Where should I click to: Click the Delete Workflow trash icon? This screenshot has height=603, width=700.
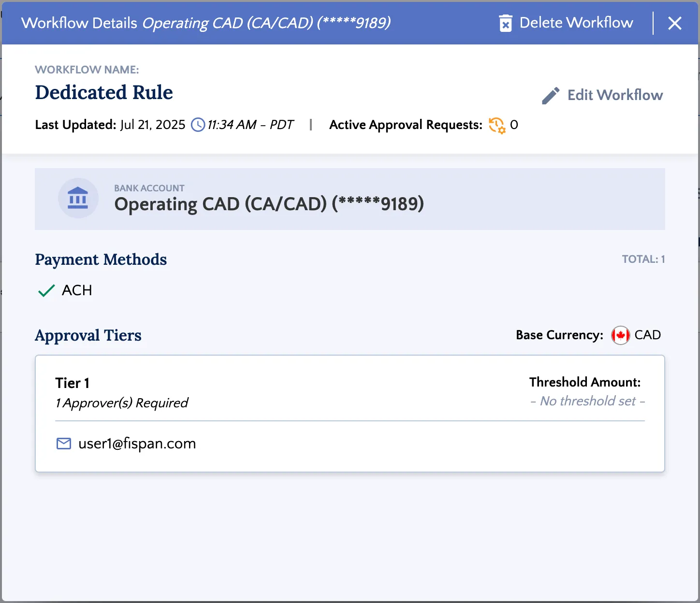click(506, 23)
